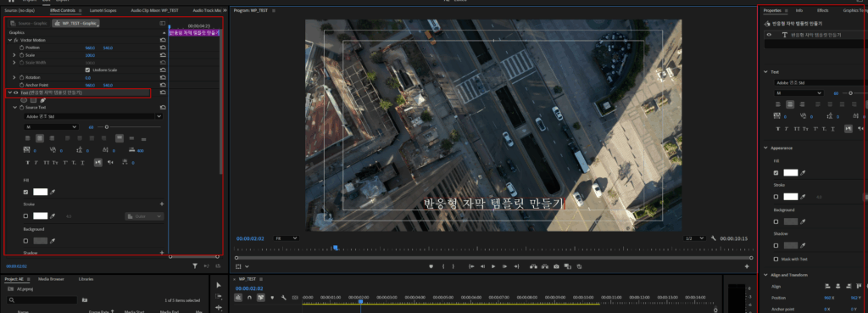Center align text in Properties panel
The image size is (868, 313).
(x=790, y=104)
